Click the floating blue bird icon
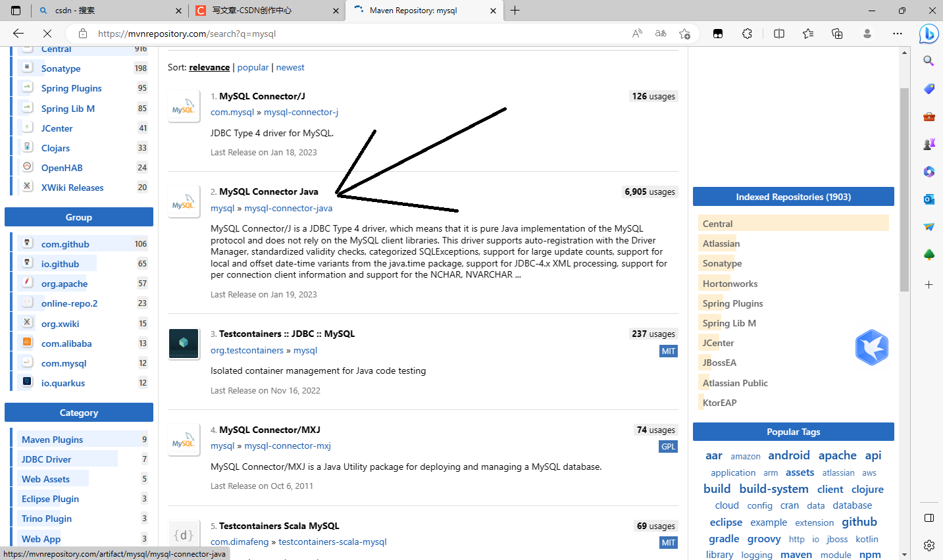Image resolution: width=943 pixels, height=560 pixels. 872,347
